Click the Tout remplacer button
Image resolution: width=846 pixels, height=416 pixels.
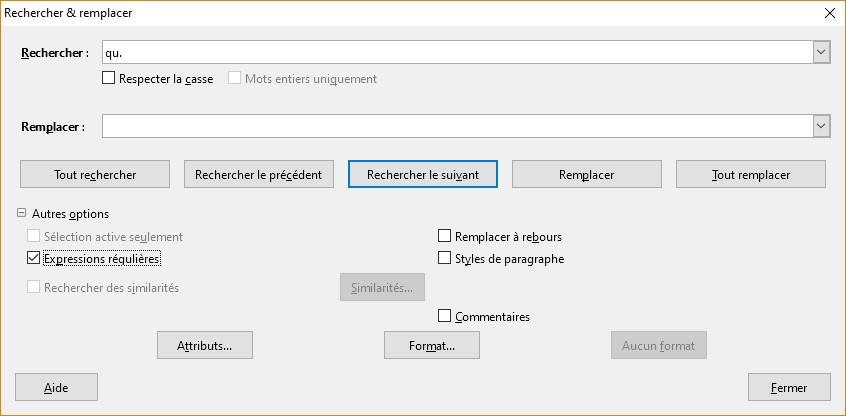pos(750,174)
